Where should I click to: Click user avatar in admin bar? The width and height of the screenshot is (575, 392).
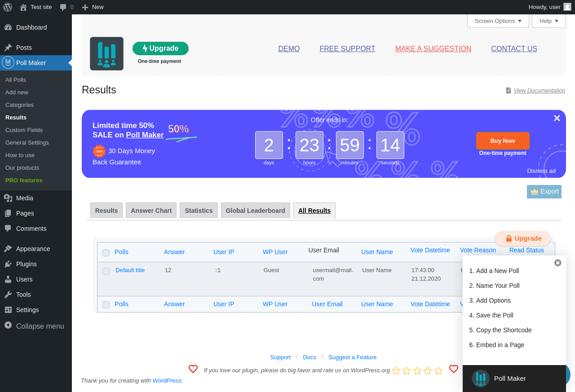[x=567, y=7]
